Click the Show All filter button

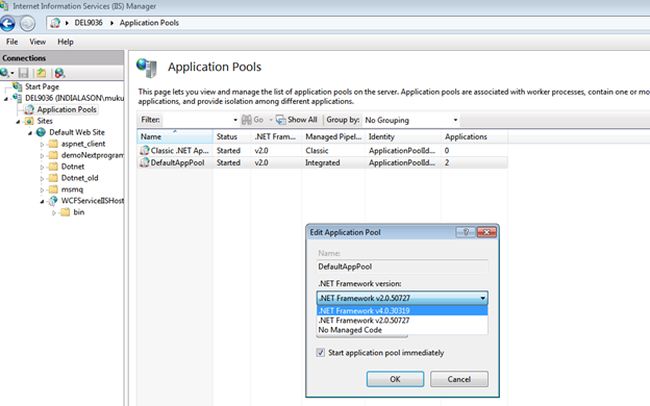coord(297,120)
